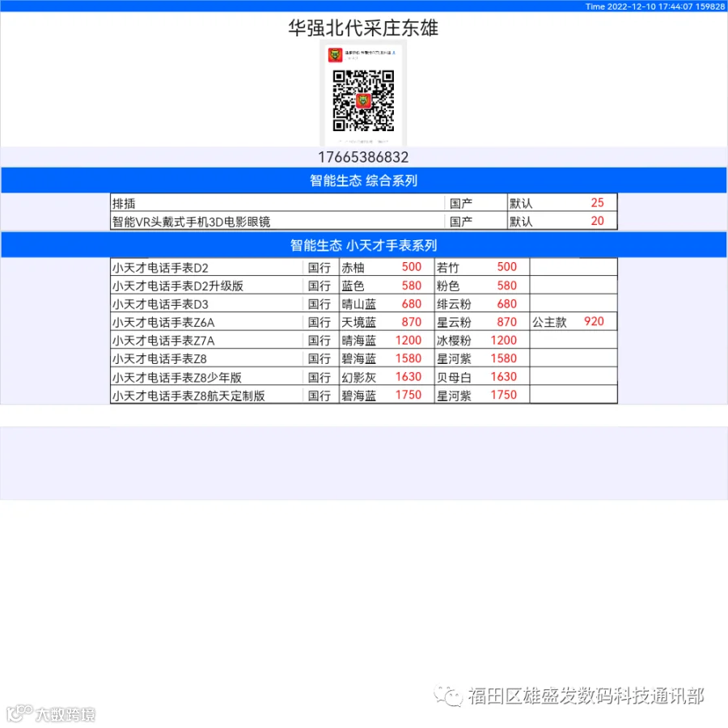Click price 580 next to 粉色
The width and height of the screenshot is (728, 728).
[506, 285]
